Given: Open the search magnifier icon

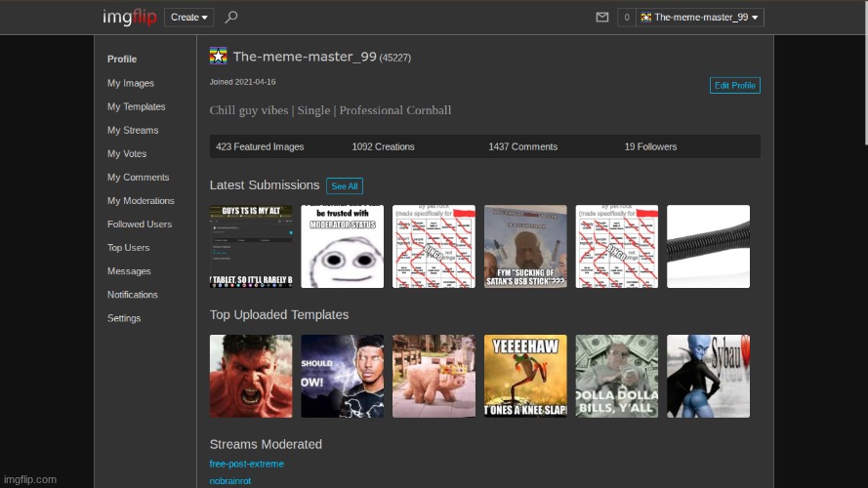Looking at the screenshot, I should (231, 17).
